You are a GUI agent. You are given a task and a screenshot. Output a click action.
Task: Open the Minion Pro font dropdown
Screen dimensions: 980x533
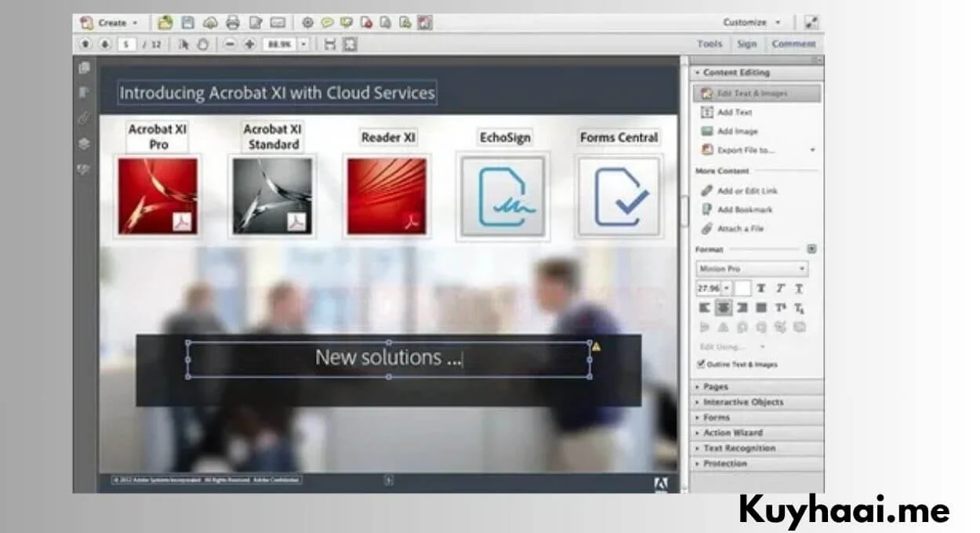click(752, 269)
